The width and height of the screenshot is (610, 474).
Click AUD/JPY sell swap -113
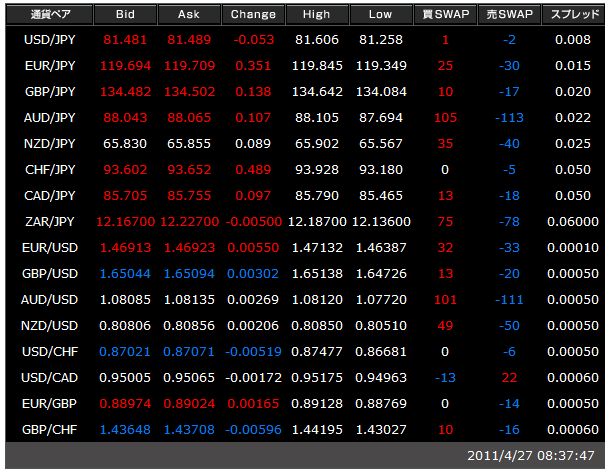(x=509, y=118)
